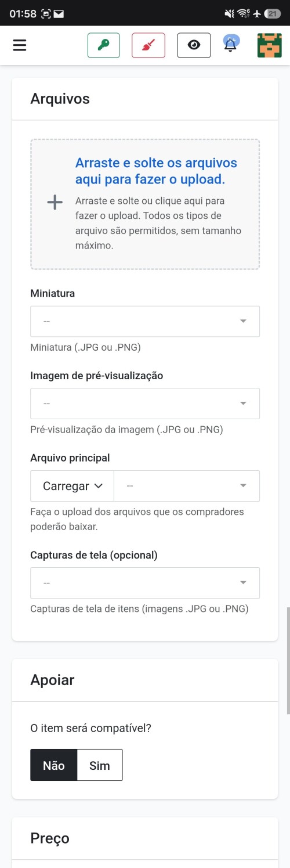Click the red broom icon button
Image resolution: width=290 pixels, height=868 pixels.
click(x=148, y=45)
